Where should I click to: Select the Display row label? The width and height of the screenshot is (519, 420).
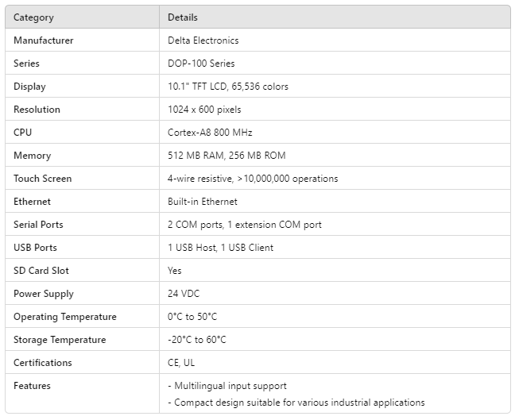click(29, 87)
